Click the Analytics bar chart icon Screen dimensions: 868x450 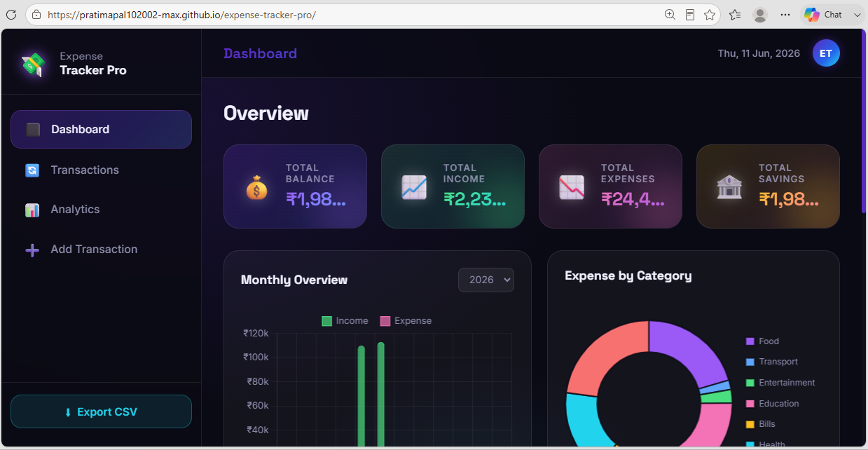pos(32,210)
